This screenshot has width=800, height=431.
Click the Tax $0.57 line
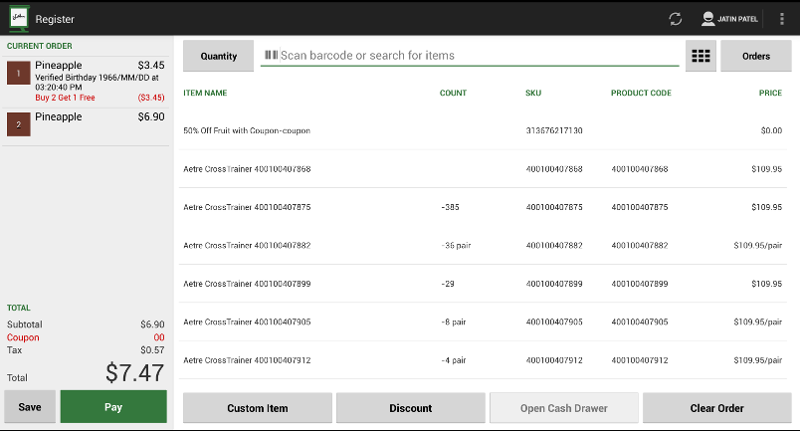tap(85, 350)
